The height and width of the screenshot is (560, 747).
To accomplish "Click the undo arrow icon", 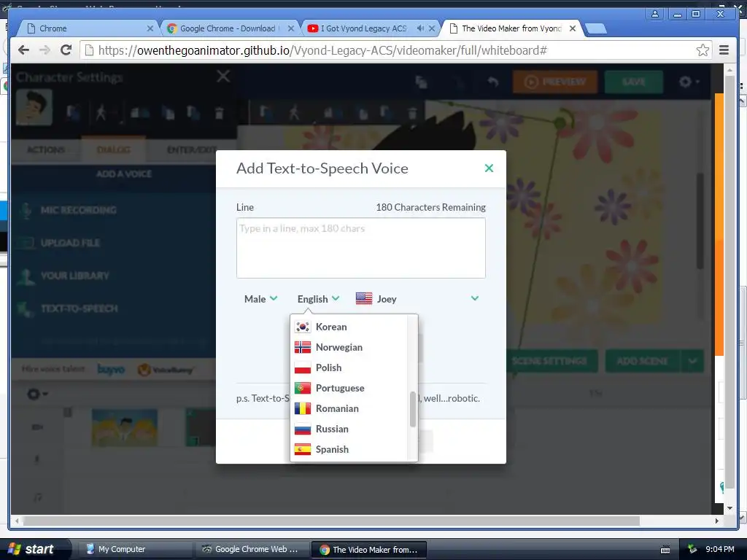I will pos(493,82).
